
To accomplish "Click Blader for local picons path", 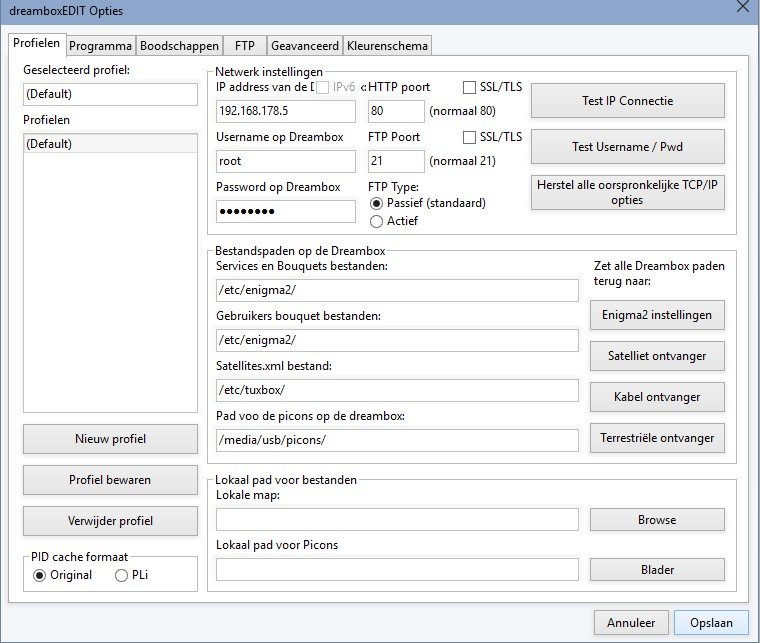I will [657, 569].
